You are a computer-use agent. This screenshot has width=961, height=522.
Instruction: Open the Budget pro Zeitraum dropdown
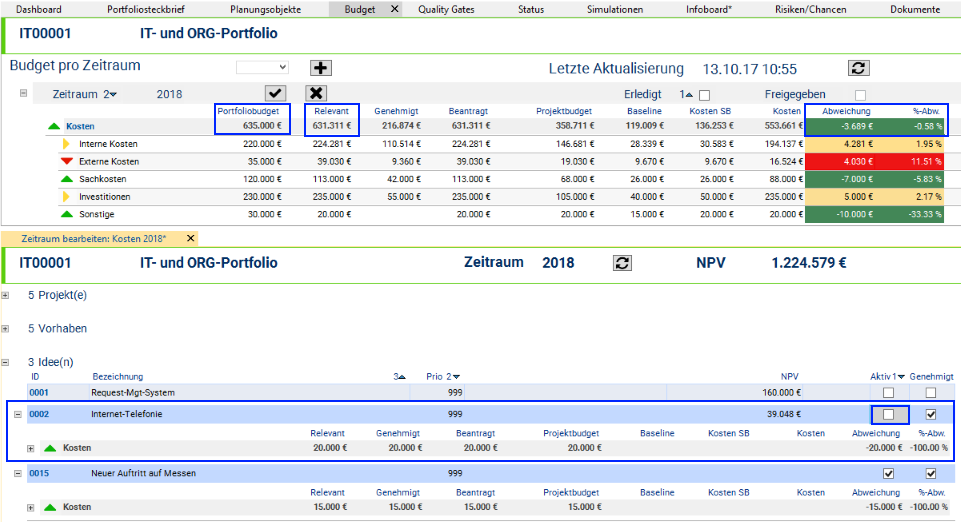pos(262,67)
